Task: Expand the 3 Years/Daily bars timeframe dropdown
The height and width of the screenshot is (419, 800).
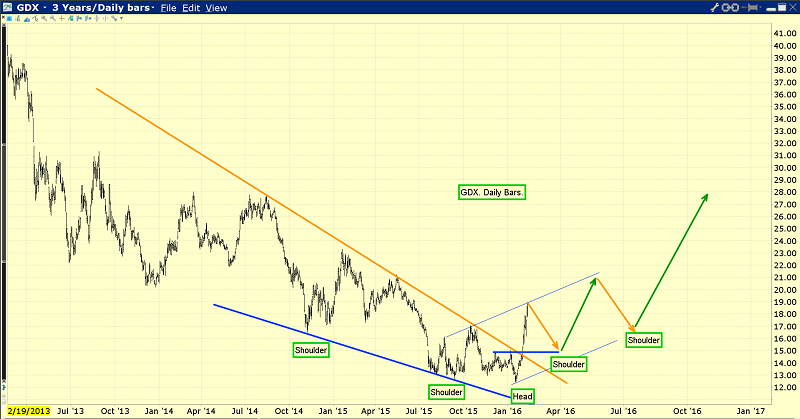Action: click(153, 8)
